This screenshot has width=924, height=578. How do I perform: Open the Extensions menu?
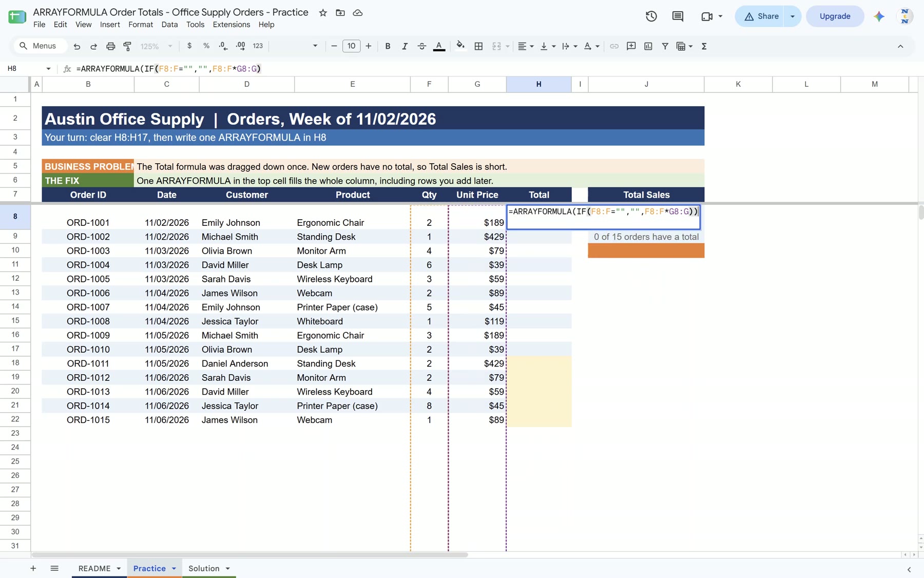232,25
